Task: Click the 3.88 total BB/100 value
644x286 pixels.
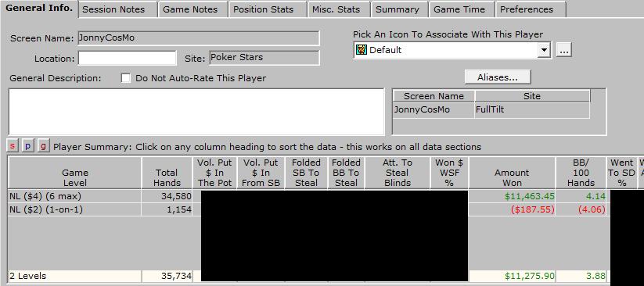Action: click(581, 276)
